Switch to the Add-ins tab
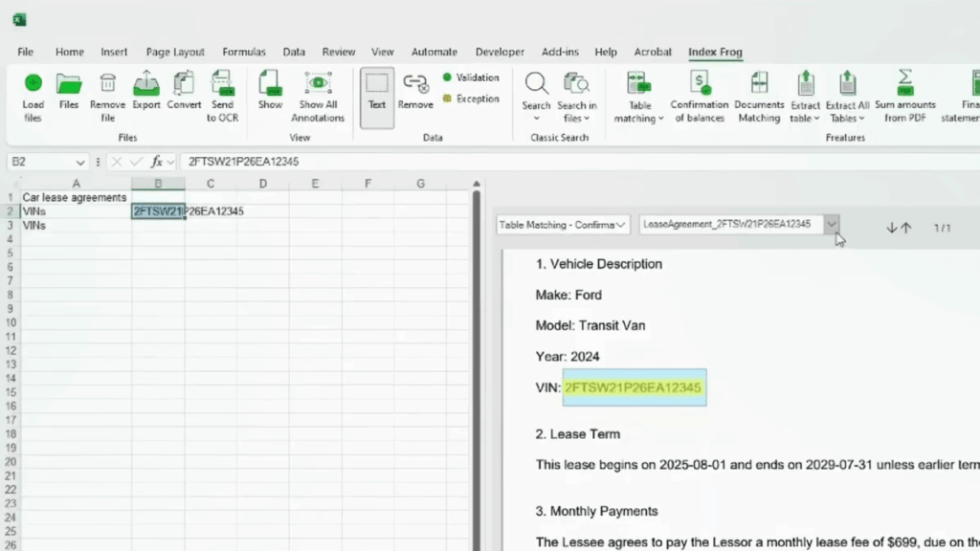Image resolution: width=980 pixels, height=551 pixels. click(x=560, y=52)
